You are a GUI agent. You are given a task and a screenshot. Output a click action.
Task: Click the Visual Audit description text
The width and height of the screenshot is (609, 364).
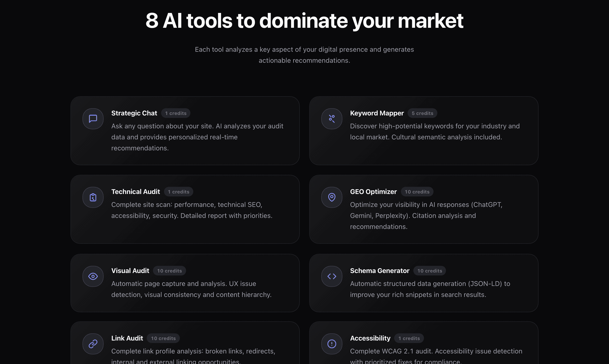click(x=191, y=289)
